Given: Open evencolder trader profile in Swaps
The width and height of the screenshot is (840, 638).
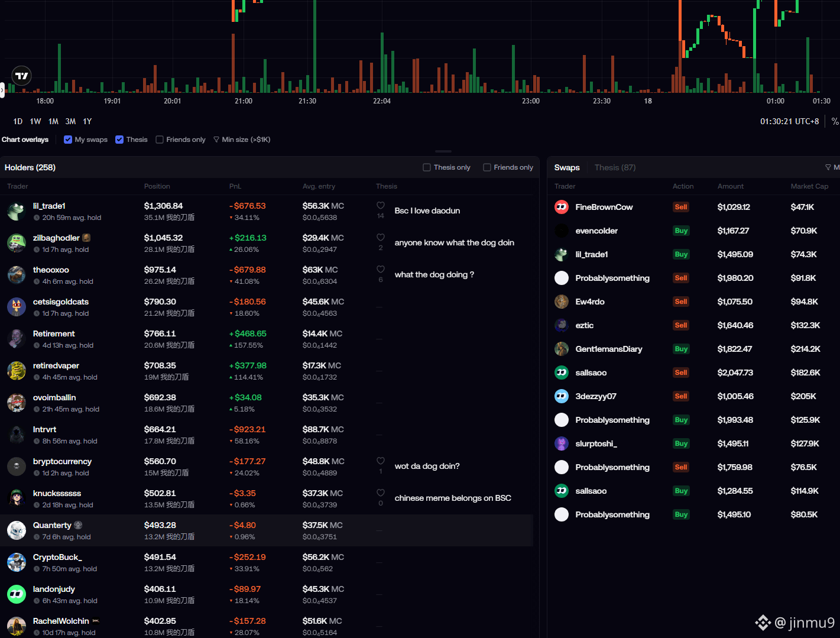Looking at the screenshot, I should pyautogui.click(x=596, y=231).
